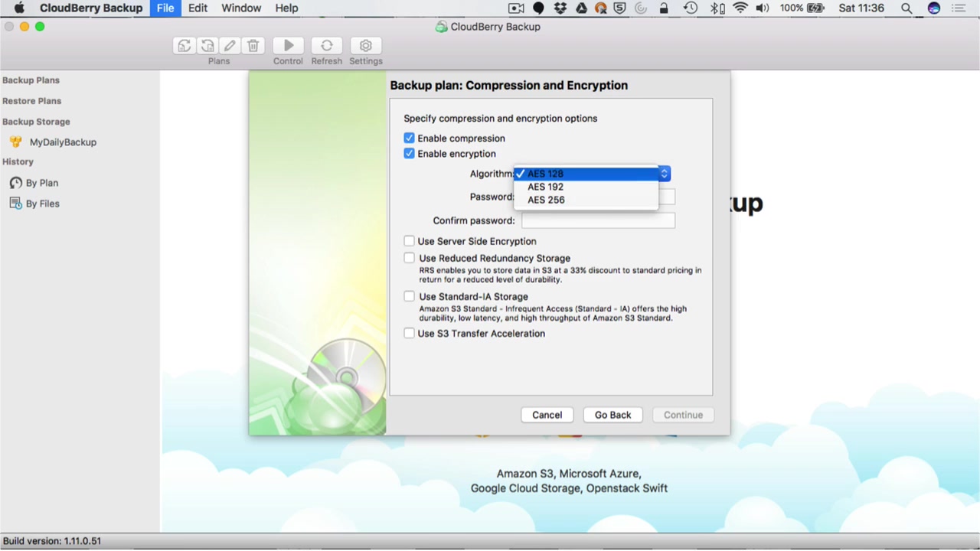Click the Google Drive menu bar icon
The height and width of the screenshot is (551, 980).
(581, 8)
